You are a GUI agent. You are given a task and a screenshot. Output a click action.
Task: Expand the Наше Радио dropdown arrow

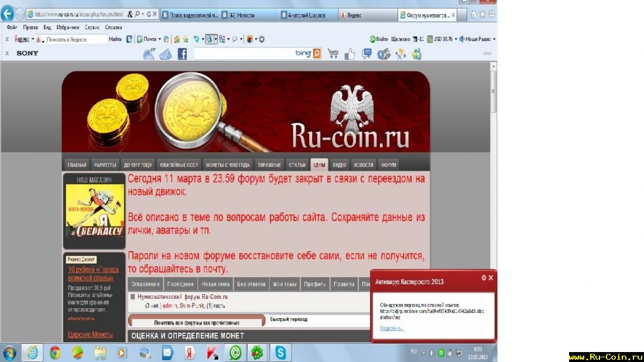494,39
